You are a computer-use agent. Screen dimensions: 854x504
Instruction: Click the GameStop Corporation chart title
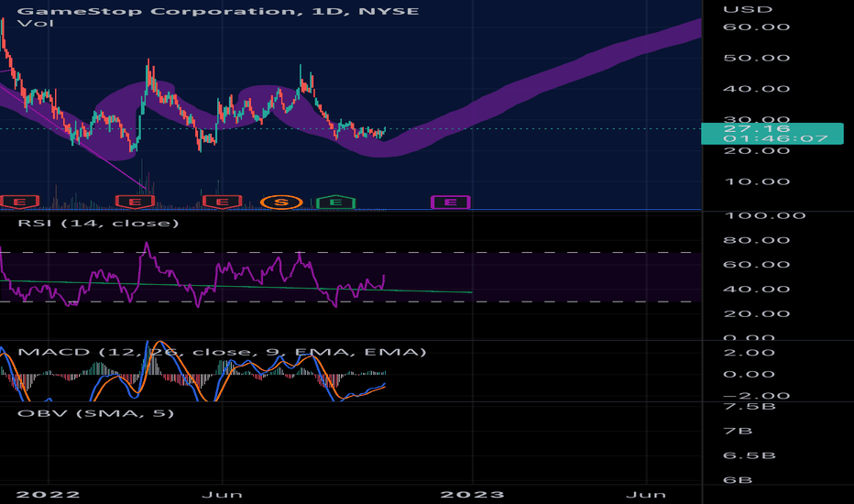click(218, 11)
